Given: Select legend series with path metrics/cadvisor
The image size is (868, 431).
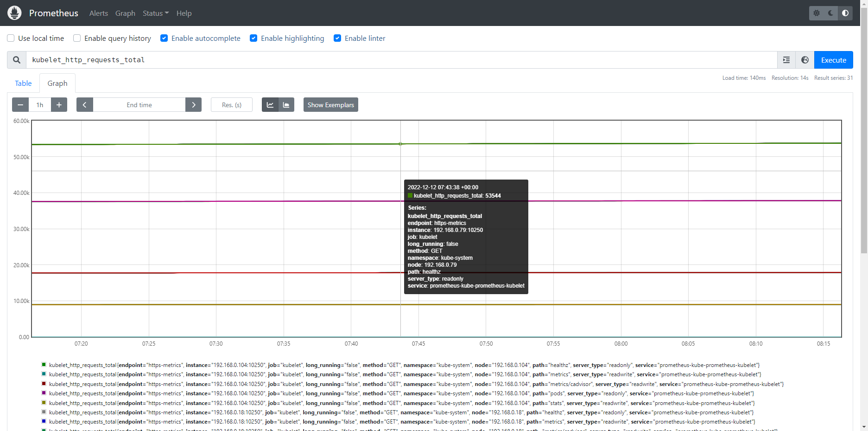Looking at the screenshot, I should pyautogui.click(x=416, y=384).
